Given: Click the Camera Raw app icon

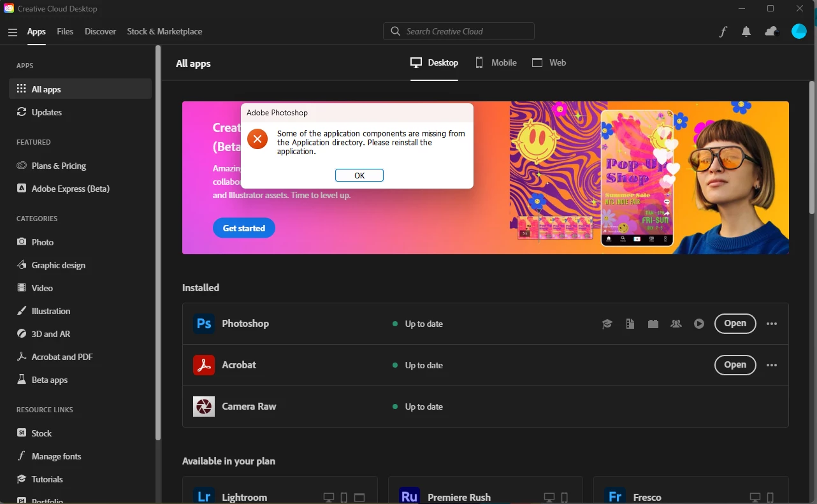Looking at the screenshot, I should pos(204,407).
